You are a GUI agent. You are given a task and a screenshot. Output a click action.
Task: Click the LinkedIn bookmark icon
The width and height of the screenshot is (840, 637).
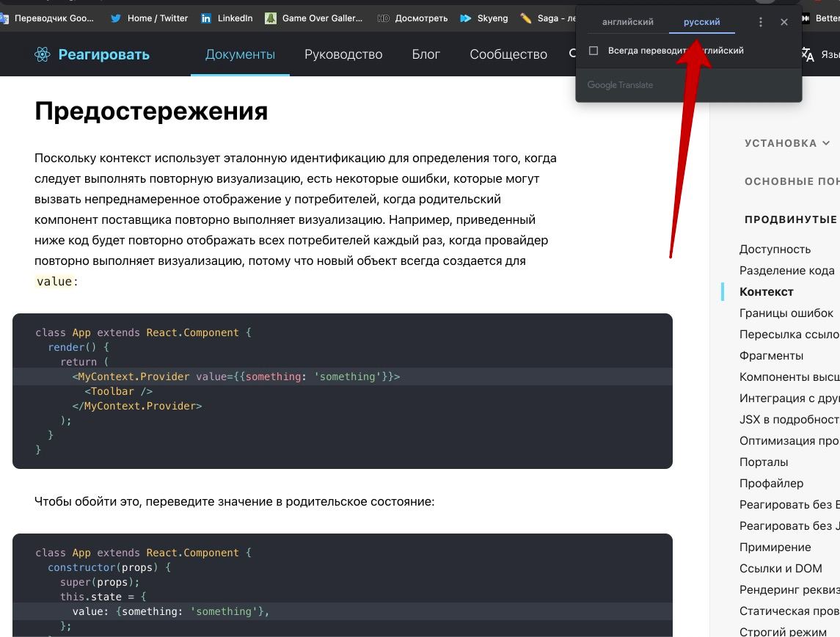205,18
